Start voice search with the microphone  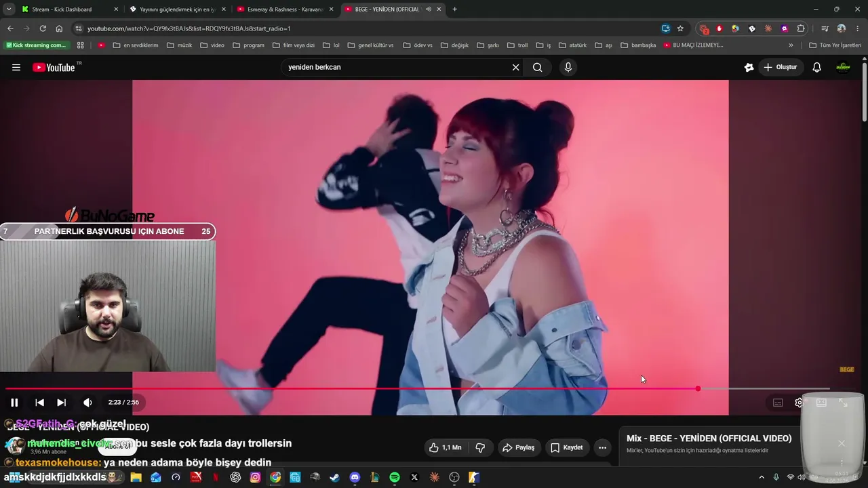(x=568, y=67)
